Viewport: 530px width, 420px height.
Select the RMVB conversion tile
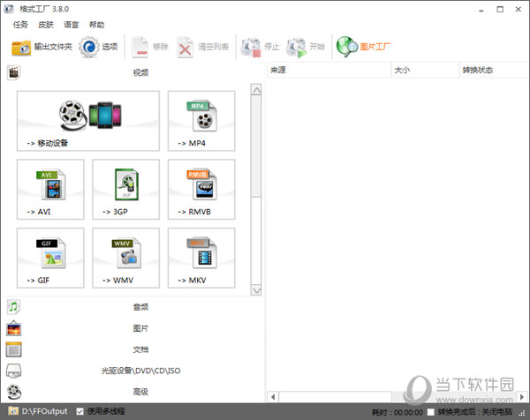[x=201, y=190]
